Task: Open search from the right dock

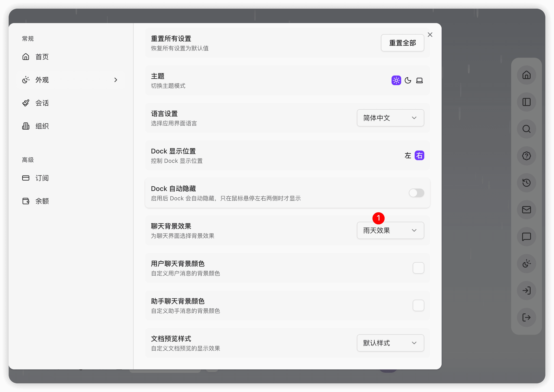Action: (x=527, y=129)
